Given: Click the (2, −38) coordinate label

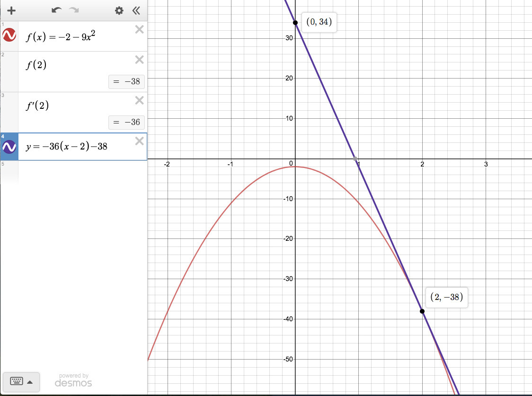Looking at the screenshot, I should (446, 297).
